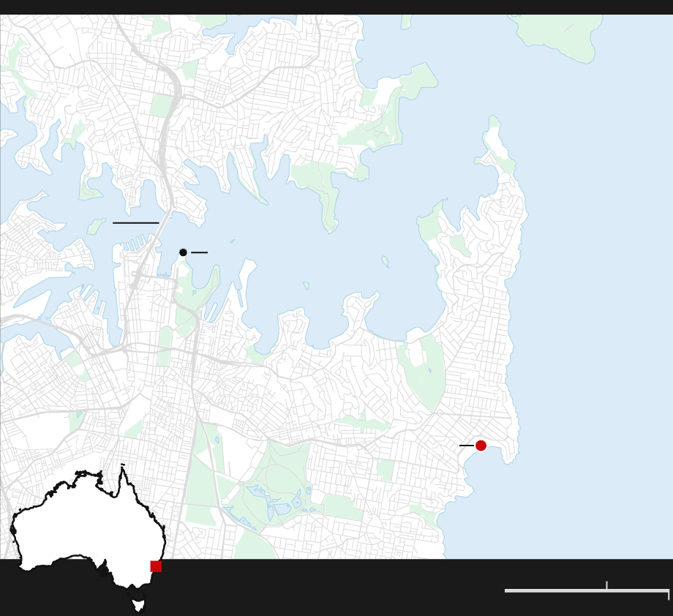Click the long callout line left of the bridge
The width and height of the screenshot is (673, 616).
coord(135,222)
